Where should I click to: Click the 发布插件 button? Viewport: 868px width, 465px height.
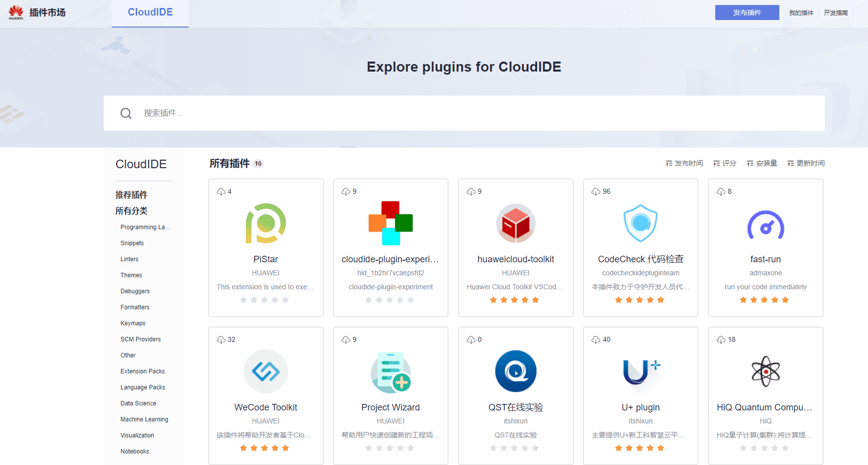click(747, 13)
